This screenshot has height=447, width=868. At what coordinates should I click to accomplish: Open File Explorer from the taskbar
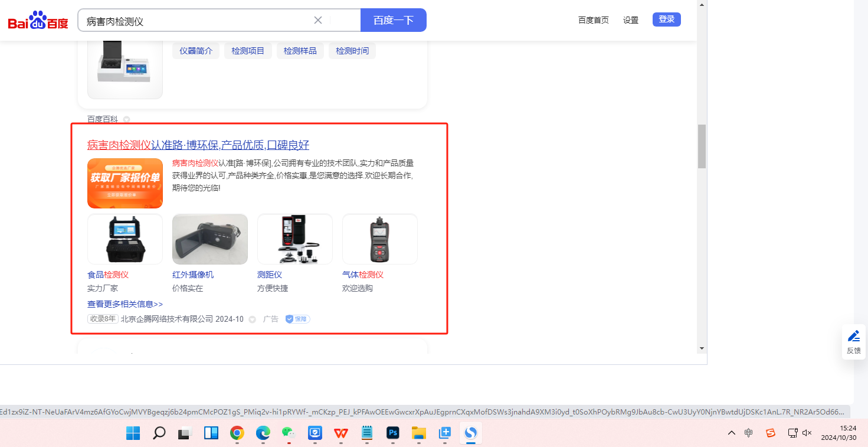tap(419, 433)
